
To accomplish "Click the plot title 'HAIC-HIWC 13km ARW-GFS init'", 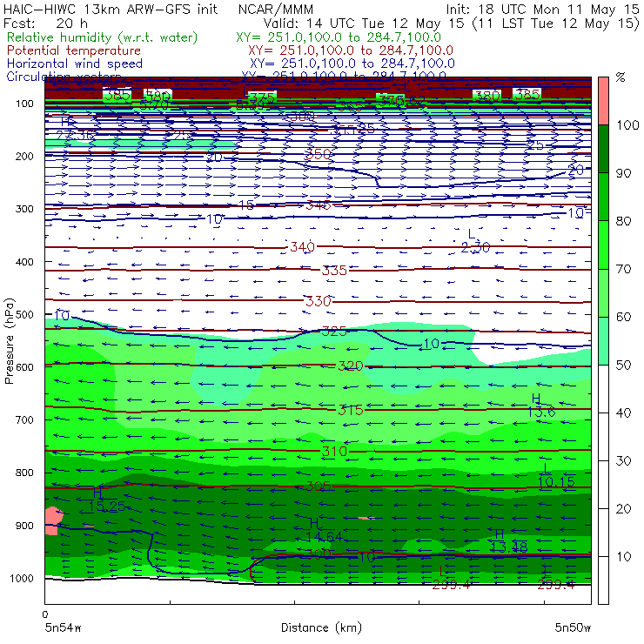I will pos(111,10).
